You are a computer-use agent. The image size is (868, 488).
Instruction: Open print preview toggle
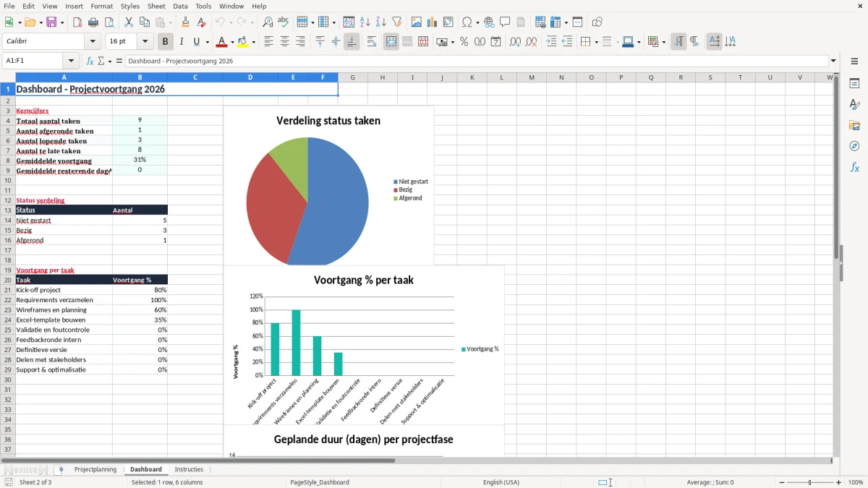(109, 22)
